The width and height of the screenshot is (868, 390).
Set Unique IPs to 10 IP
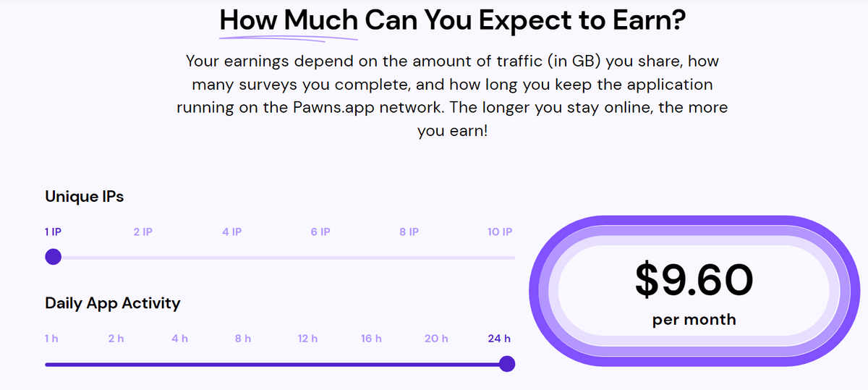[501, 232]
